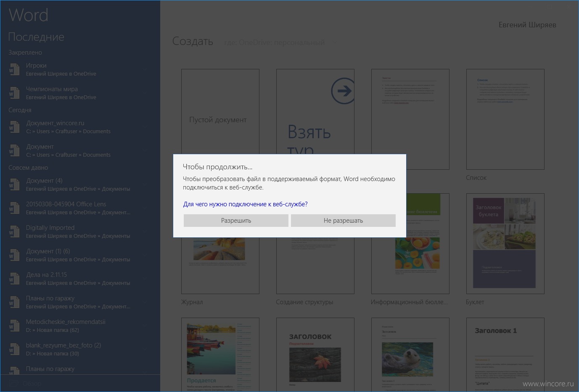Click the Word icon beside Metodicheskie_rekomendatsii
Viewport: 579px width, 392px height.
point(14,326)
